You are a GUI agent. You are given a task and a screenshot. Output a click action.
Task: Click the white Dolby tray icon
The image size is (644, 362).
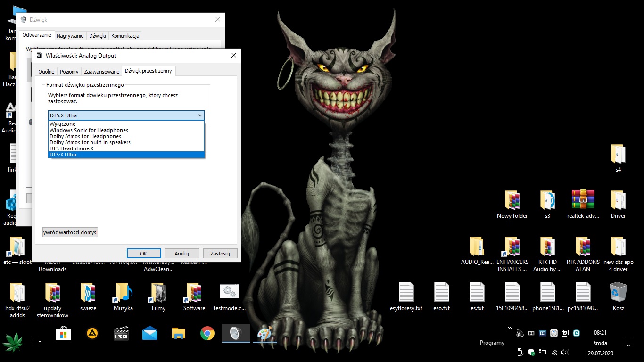pos(531,333)
